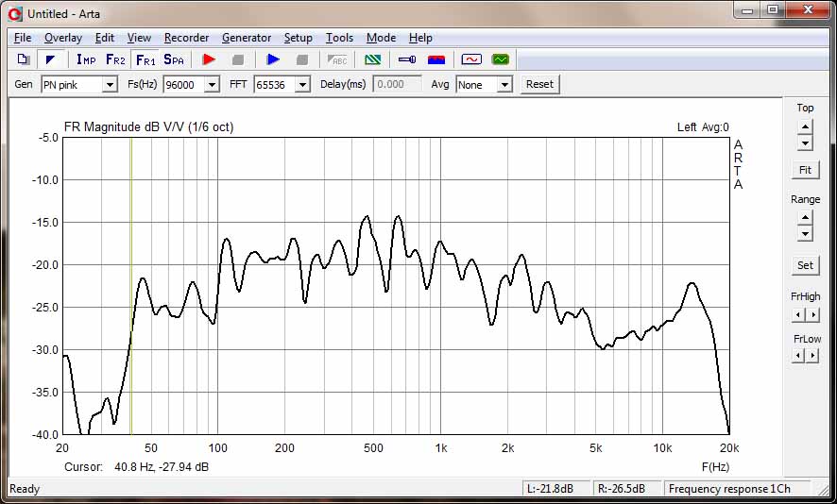The height and width of the screenshot is (504, 837).
Task: Select FR1 single-channel frequency response mode
Action: [145, 59]
